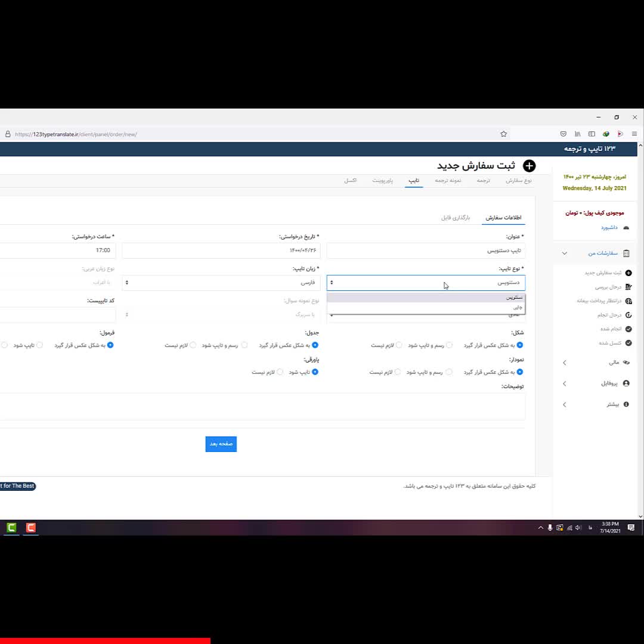Open the browser library icon
The image size is (644, 644).
(577, 134)
